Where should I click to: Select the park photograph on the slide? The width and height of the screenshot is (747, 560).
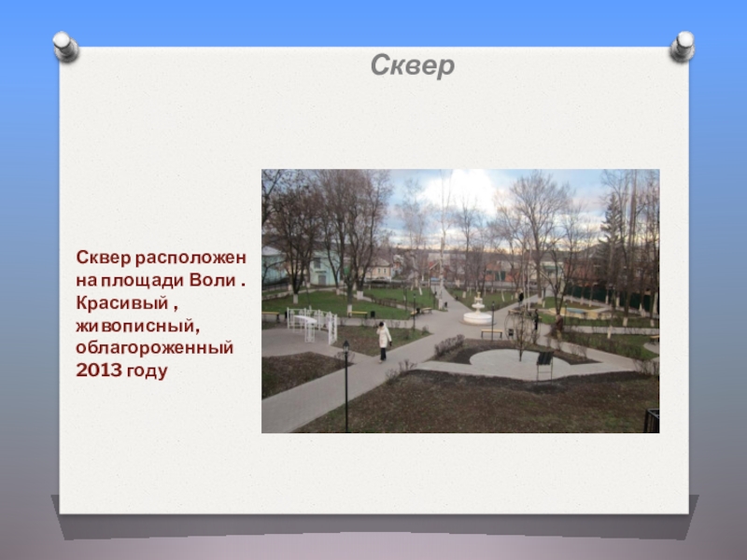point(460,301)
